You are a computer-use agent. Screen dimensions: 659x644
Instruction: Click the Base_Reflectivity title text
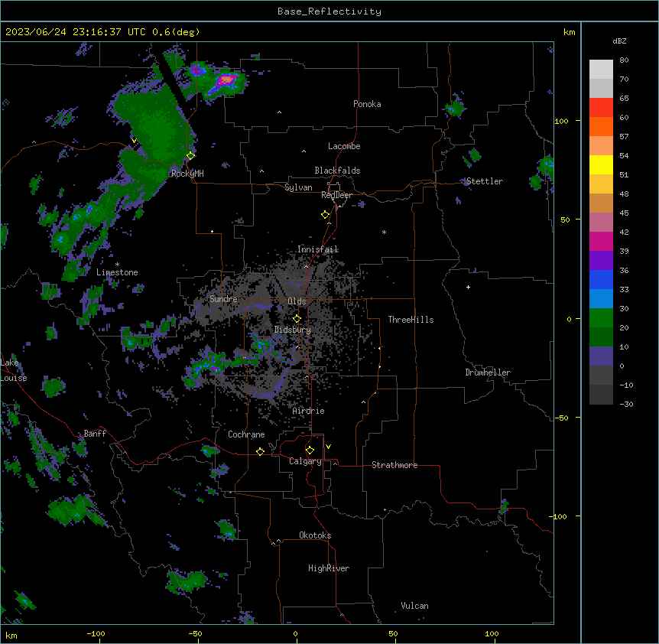(x=329, y=11)
